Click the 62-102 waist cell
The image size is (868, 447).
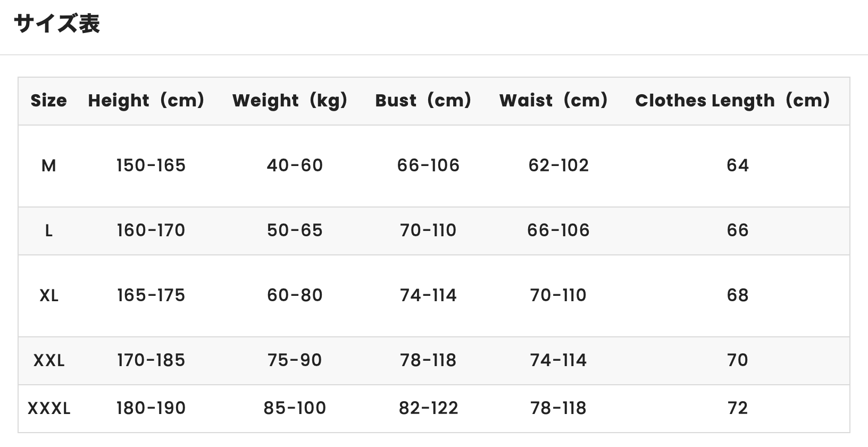558,165
